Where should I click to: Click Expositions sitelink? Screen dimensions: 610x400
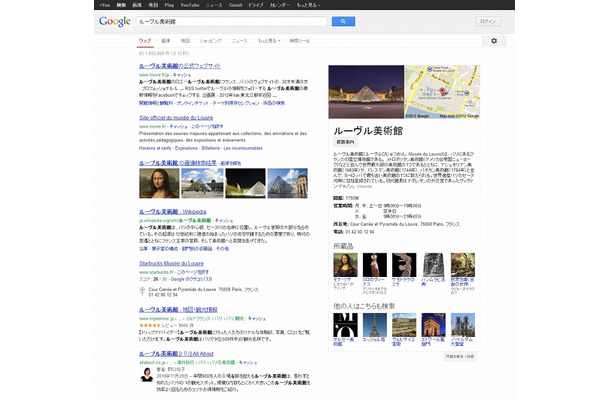pyautogui.click(x=186, y=148)
